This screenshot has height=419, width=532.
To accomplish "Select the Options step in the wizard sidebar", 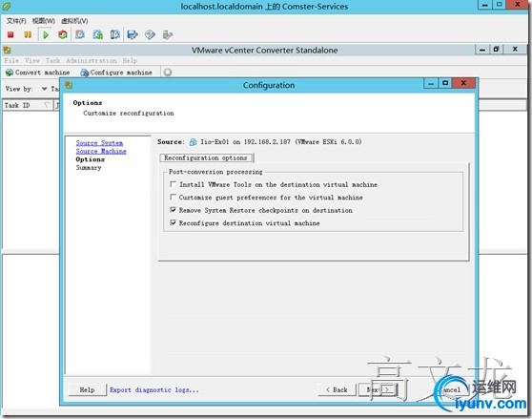I will [91, 159].
